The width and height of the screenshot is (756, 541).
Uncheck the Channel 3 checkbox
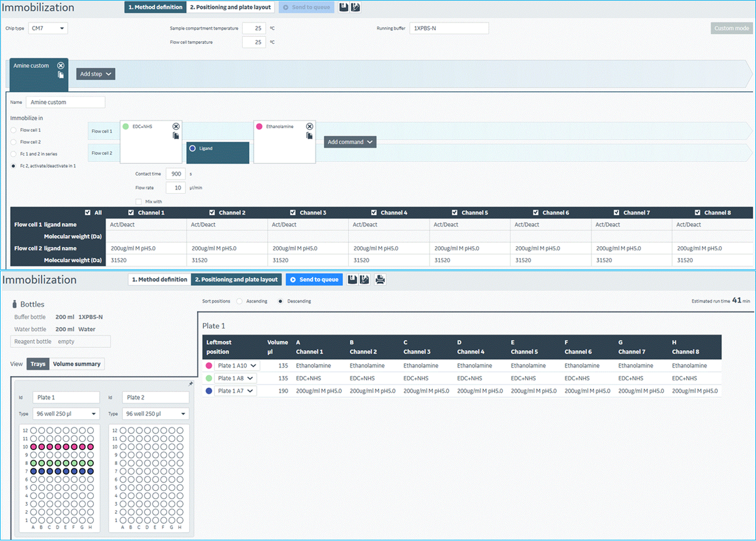(x=293, y=213)
